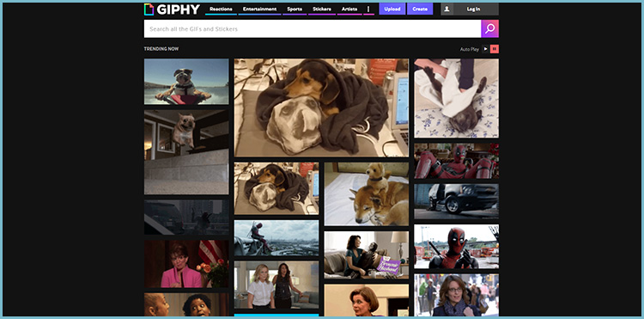Open the woman in pink blazer GIF
This screenshot has height=319, width=644.
pyautogui.click(x=186, y=264)
